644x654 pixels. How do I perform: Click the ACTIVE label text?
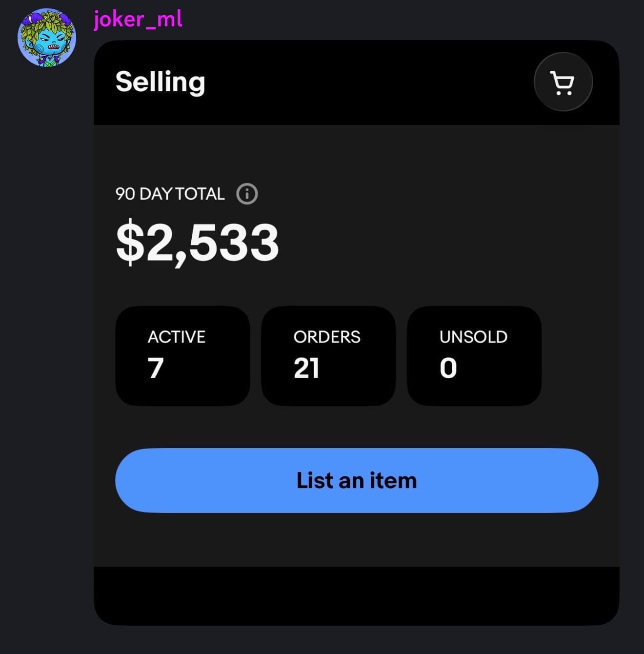[177, 337]
